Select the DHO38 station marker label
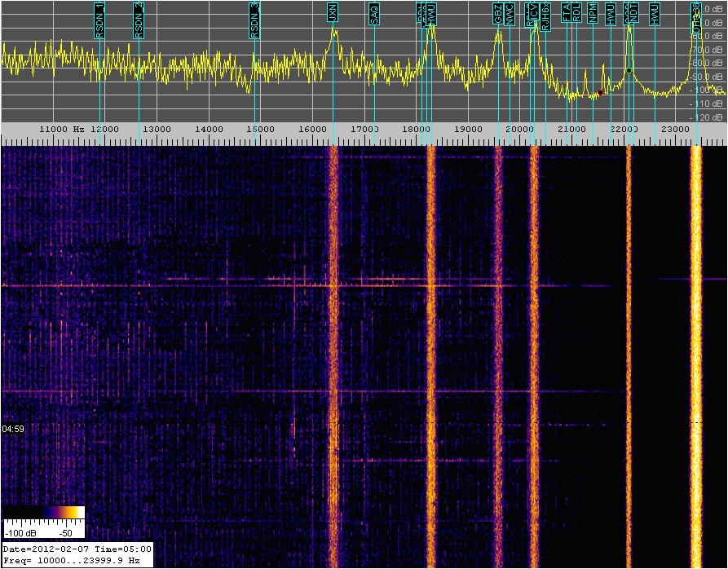The width and height of the screenshot is (728, 569). [x=696, y=18]
